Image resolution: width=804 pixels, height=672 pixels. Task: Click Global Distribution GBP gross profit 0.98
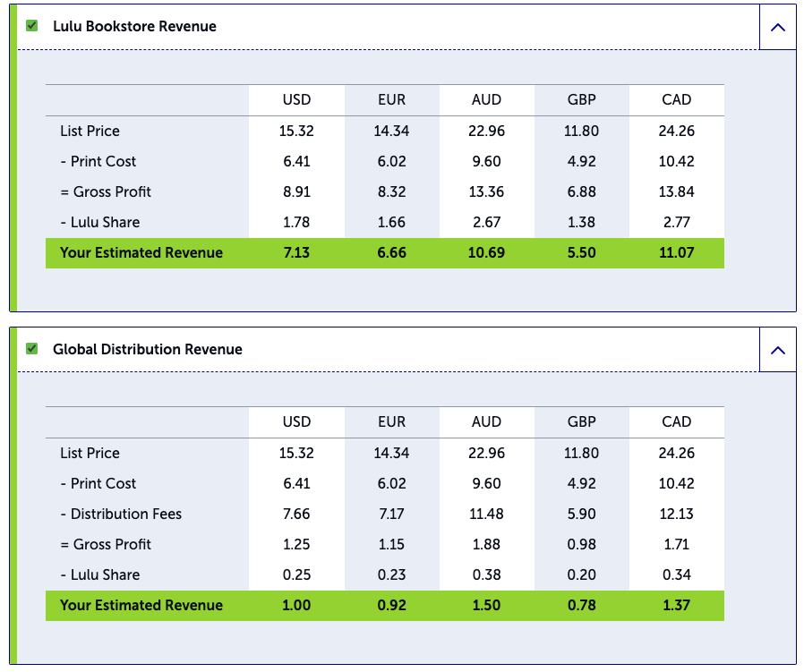(x=581, y=544)
